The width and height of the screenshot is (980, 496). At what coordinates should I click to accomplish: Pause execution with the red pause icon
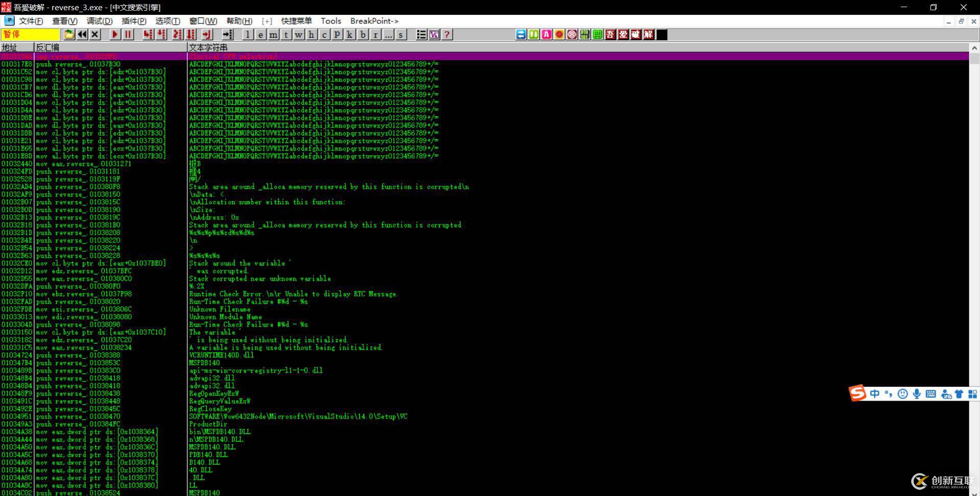[128, 34]
